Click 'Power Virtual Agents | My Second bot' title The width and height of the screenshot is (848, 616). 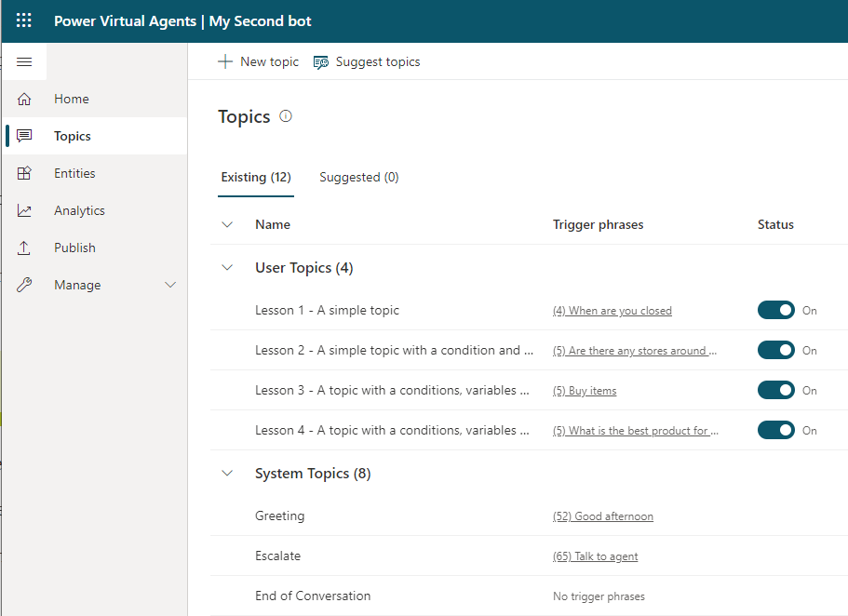point(182,21)
